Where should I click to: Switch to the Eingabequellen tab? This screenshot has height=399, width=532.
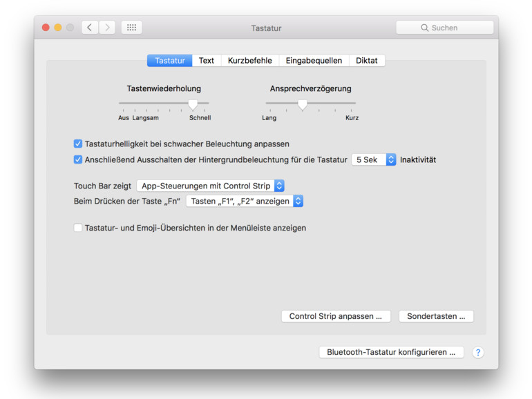(x=314, y=61)
